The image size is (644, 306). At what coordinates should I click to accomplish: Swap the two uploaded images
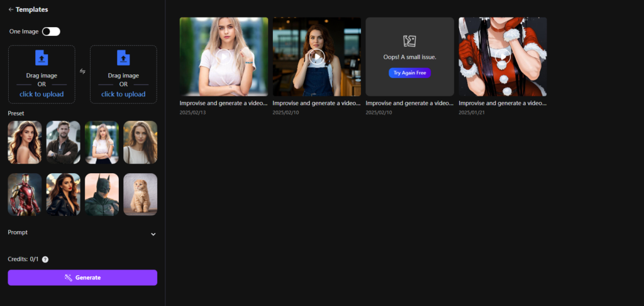click(82, 71)
